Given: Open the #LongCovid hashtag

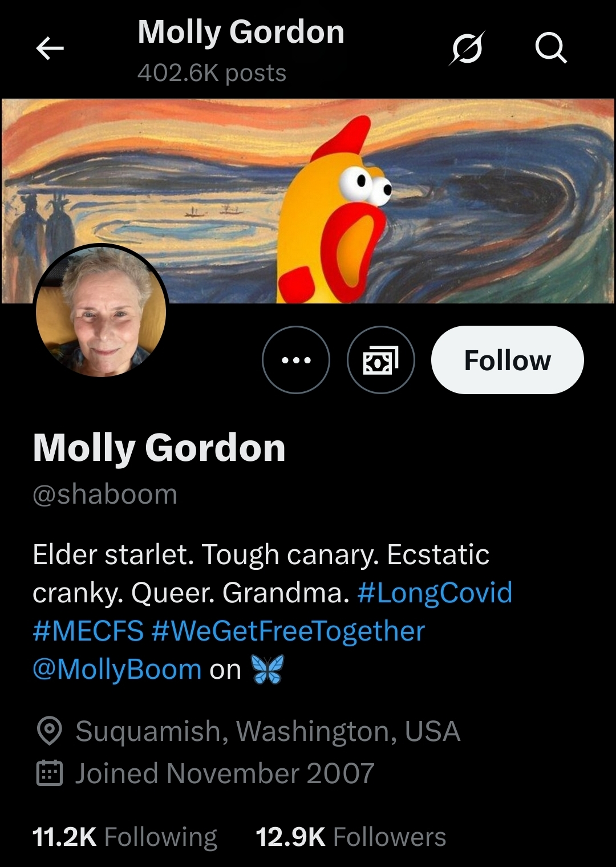Looking at the screenshot, I should tap(435, 593).
